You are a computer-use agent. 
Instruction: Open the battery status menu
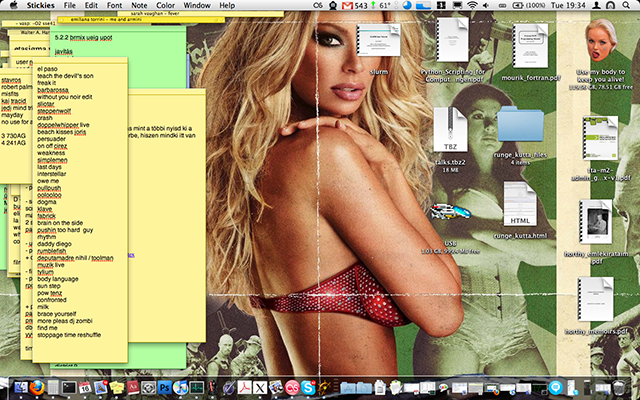531,5
